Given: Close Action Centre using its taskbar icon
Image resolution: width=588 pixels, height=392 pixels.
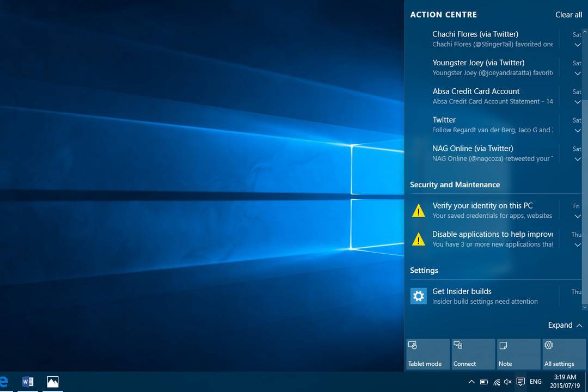Looking at the screenshot, I should pos(520,382).
